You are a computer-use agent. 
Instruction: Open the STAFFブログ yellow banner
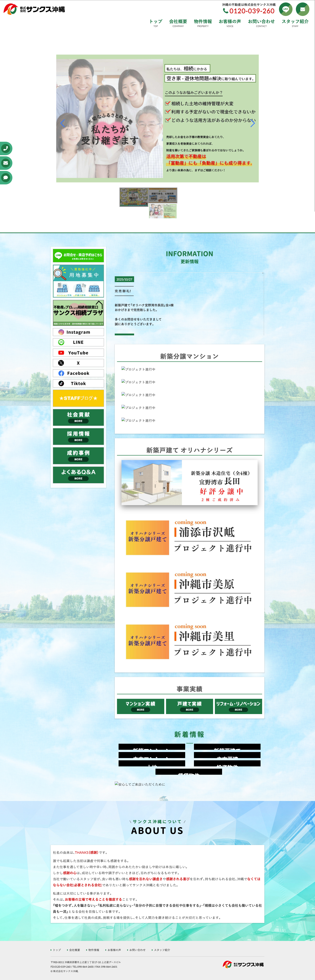78,398
